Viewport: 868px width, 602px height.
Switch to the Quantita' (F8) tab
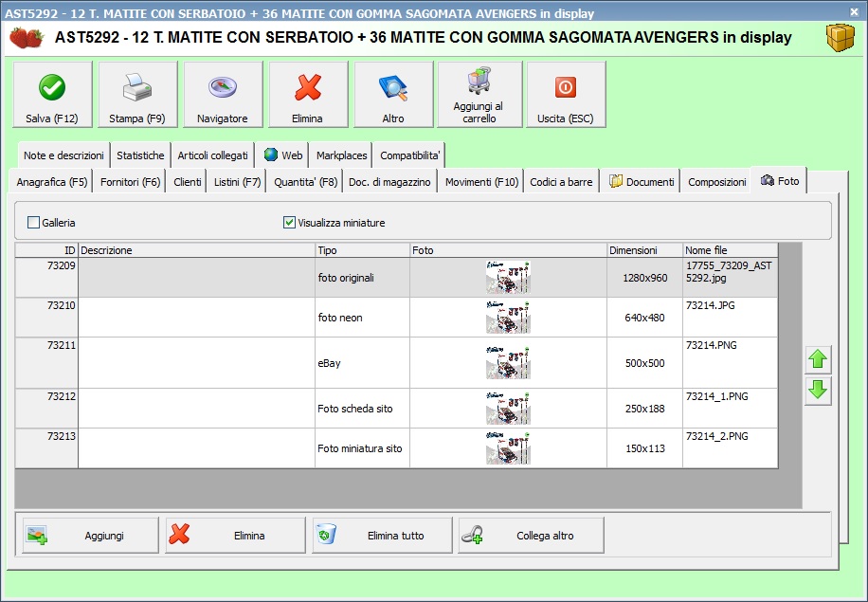coord(305,182)
